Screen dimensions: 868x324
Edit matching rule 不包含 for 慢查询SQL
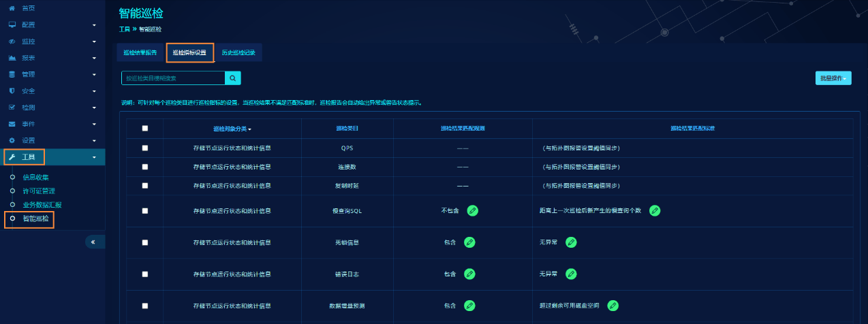click(473, 210)
